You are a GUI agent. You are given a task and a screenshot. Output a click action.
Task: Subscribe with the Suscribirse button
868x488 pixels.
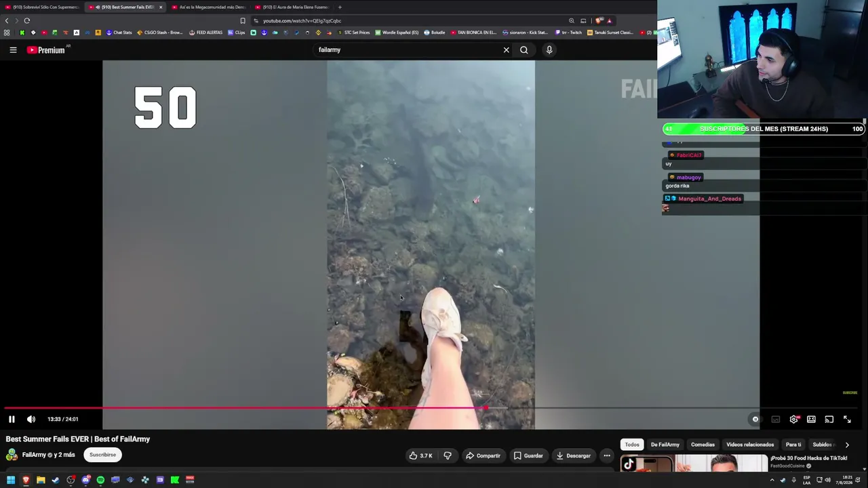(x=103, y=455)
